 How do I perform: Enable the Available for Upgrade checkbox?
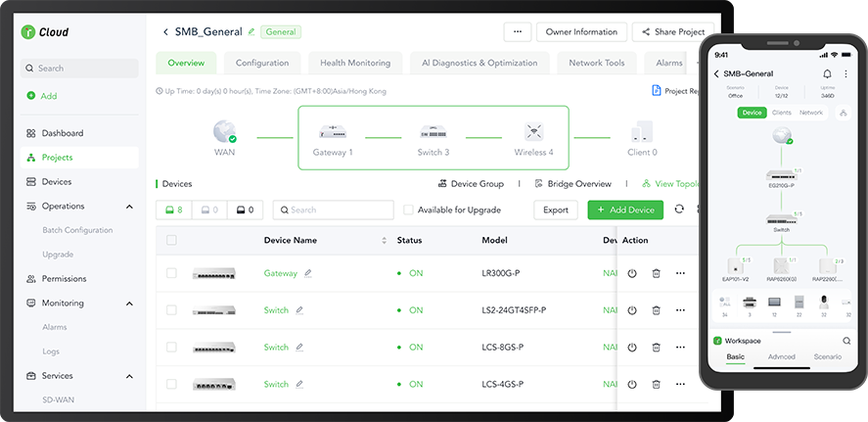click(409, 210)
